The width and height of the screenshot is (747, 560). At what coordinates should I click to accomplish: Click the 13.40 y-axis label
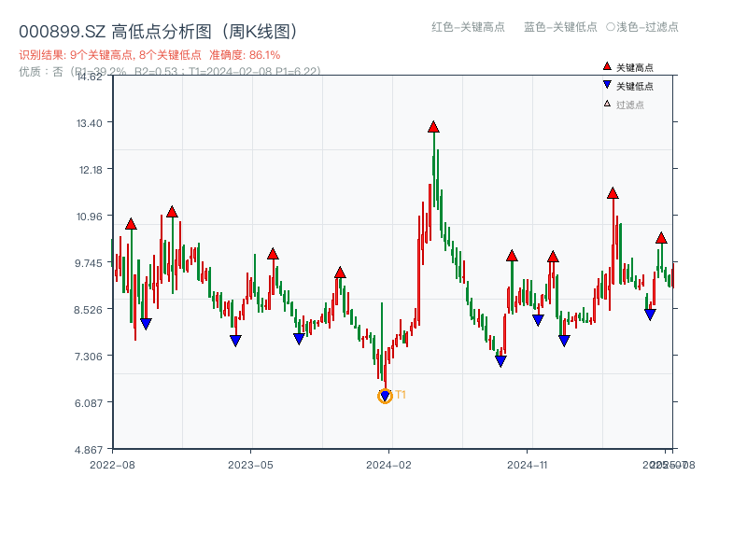tap(89, 123)
